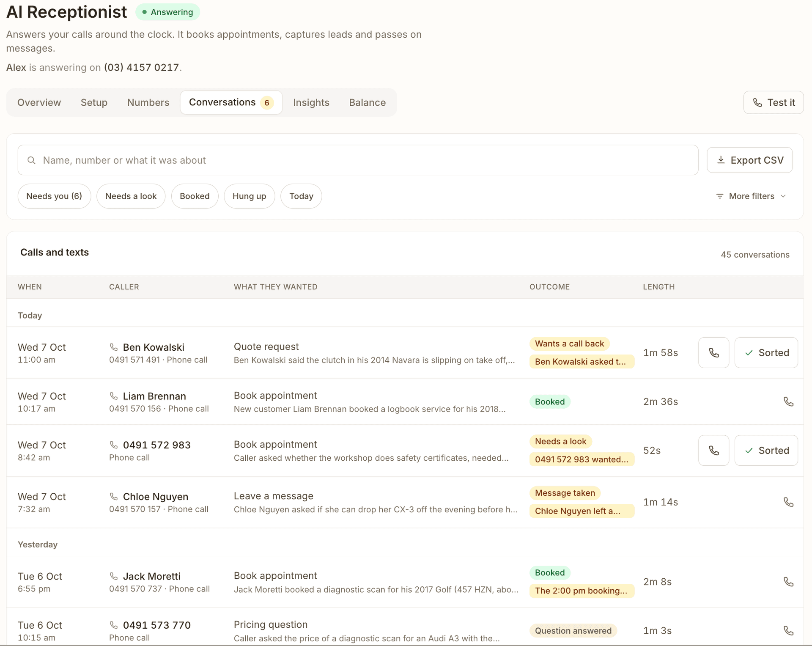
Task: Click Booked tag on Liam Brennan row
Action: 550,401
